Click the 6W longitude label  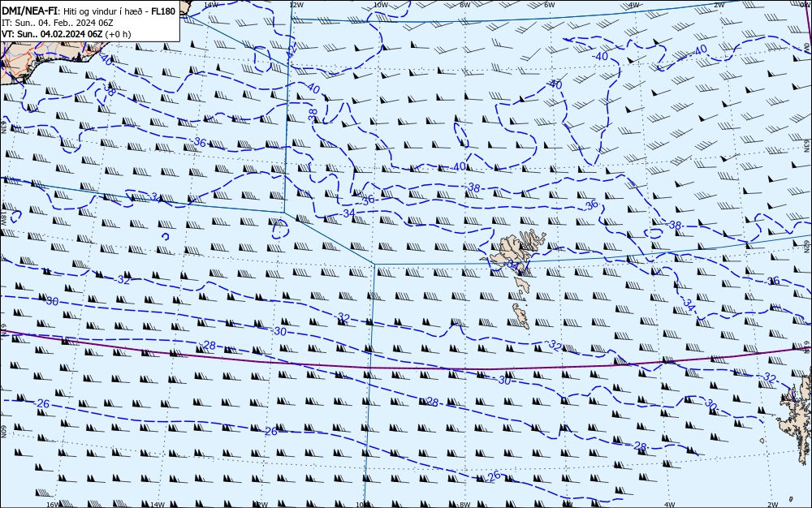pyautogui.click(x=550, y=5)
